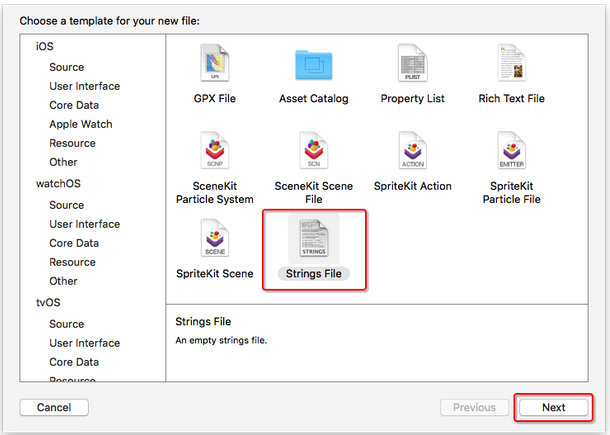Image resolution: width=610 pixels, height=435 pixels.
Task: Click the iOS section header
Action: point(44,47)
